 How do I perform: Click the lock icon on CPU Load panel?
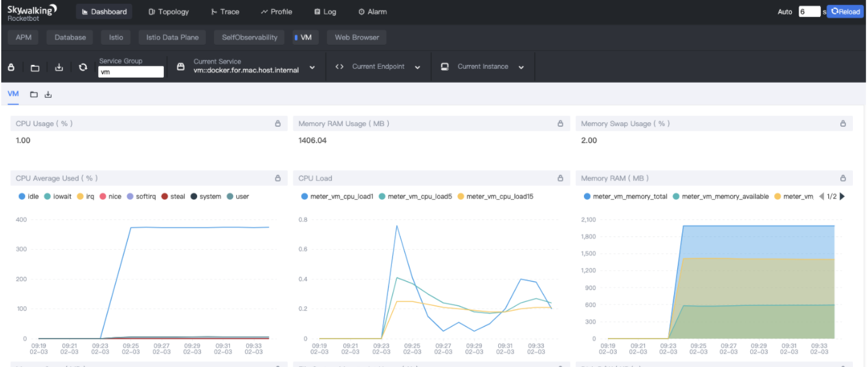click(560, 178)
